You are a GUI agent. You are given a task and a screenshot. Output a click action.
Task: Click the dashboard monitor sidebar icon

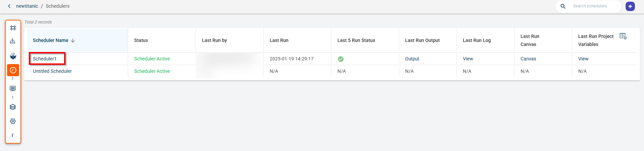pyautogui.click(x=13, y=89)
